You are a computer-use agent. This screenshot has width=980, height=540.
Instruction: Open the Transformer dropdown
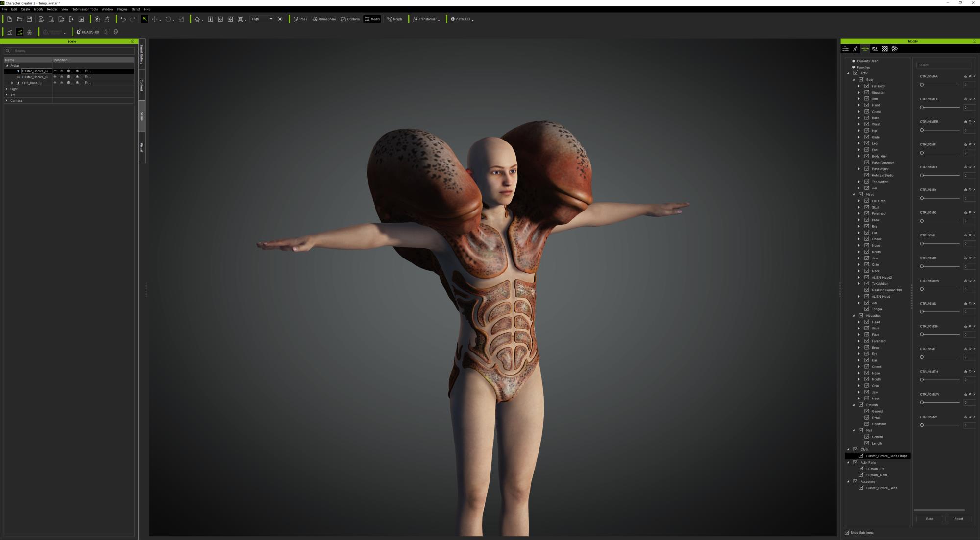click(x=426, y=19)
